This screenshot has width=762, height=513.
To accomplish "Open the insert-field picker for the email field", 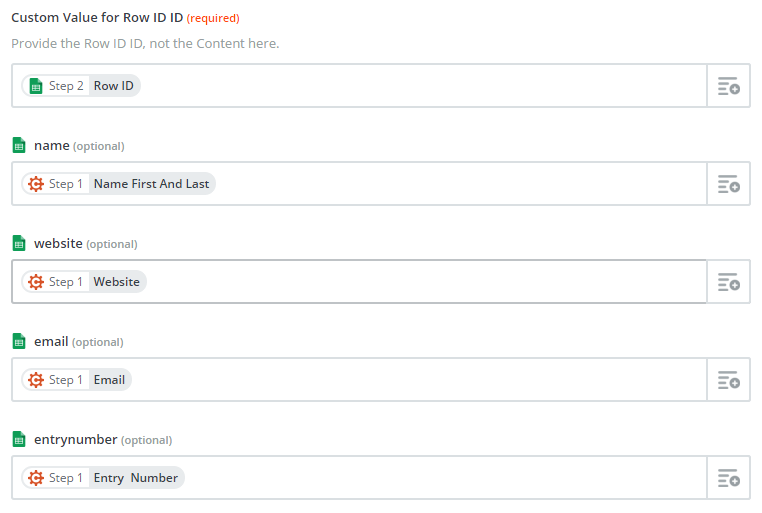I will click(728, 380).
